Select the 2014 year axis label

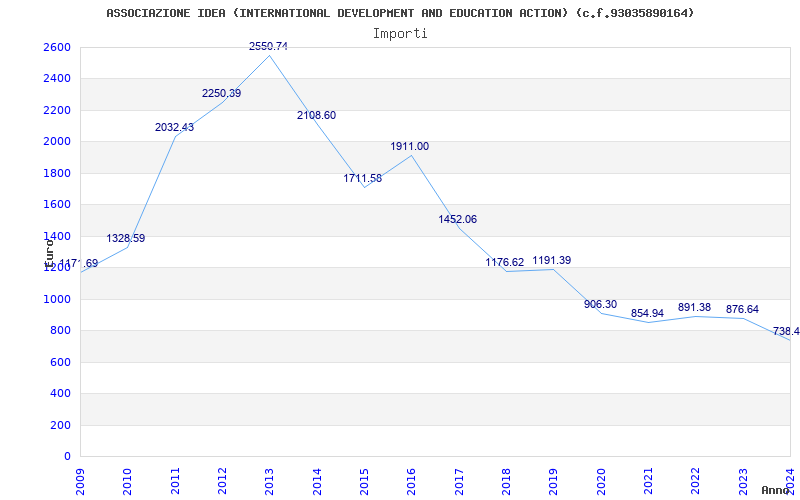pos(317,482)
